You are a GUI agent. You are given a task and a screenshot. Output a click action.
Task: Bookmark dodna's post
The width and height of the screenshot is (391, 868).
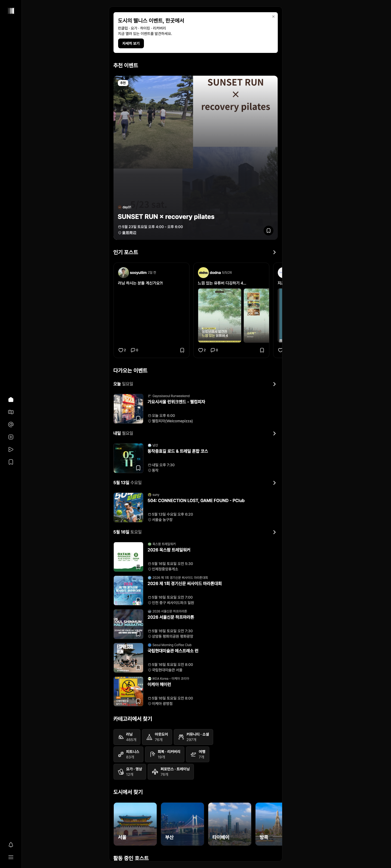coord(262,350)
